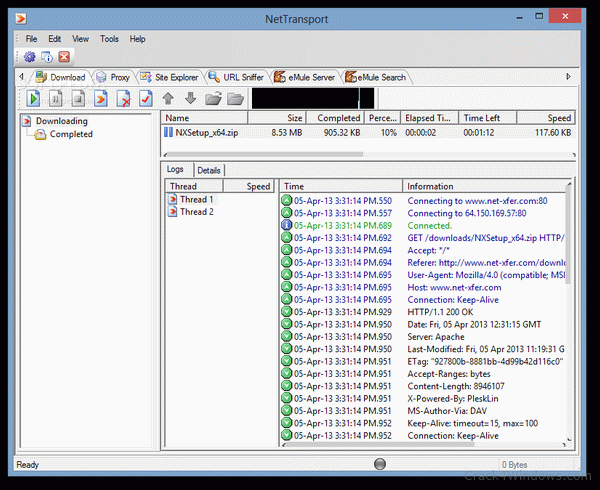Sort by Time Left column header
The width and height of the screenshot is (600, 490).
(488, 118)
